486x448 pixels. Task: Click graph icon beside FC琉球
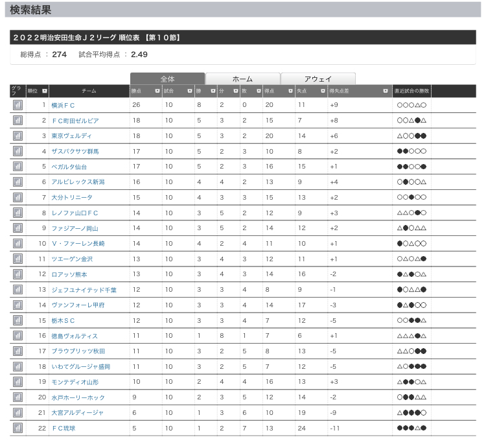coord(17,428)
